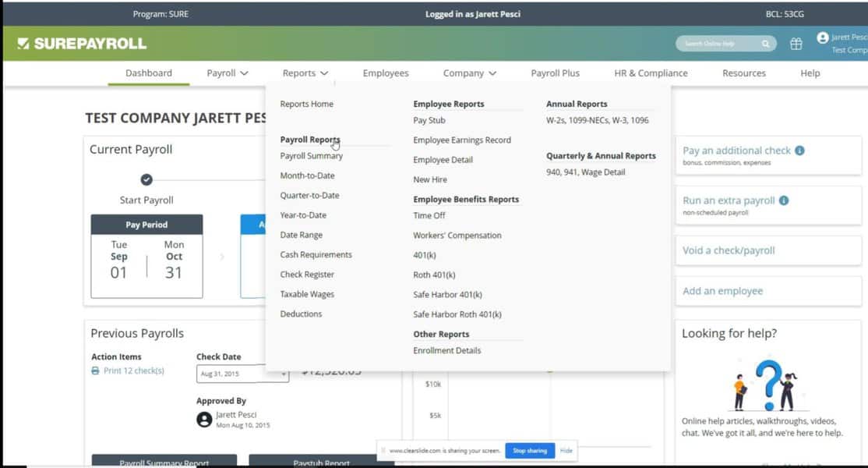This screenshot has width=868, height=468.
Task: Click the Payroll Summary Report button
Action: point(164,461)
